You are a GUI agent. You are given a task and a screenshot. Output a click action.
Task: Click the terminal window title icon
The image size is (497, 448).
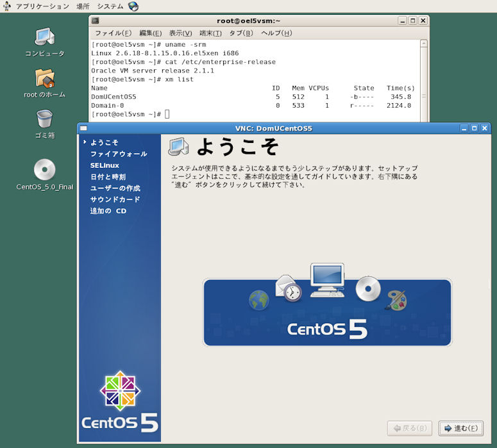pyautogui.click(x=96, y=21)
